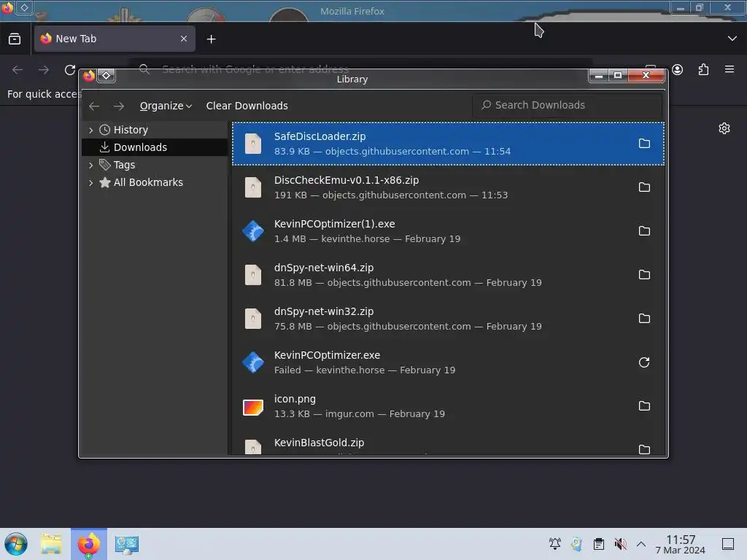The image size is (747, 560).
Task: Click Firefox forward navigation arrow
Action: coord(44,70)
